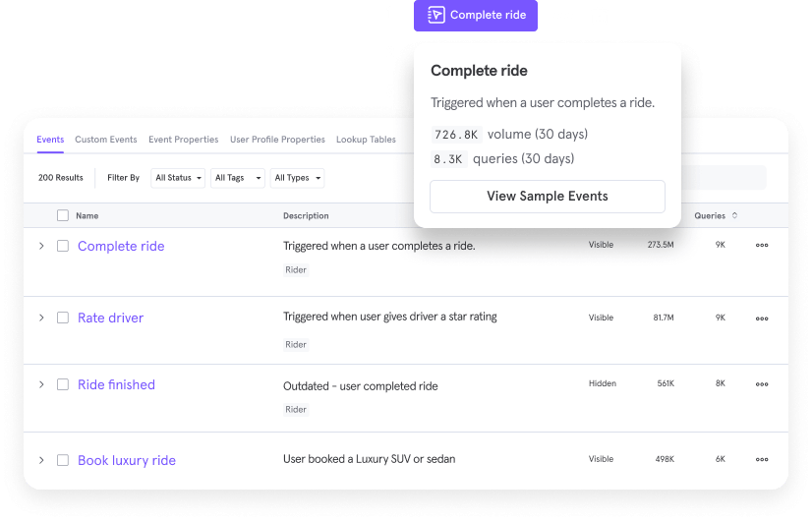Tick the Rate driver checkbox
Screen dimensions: 812x521
click(63, 318)
